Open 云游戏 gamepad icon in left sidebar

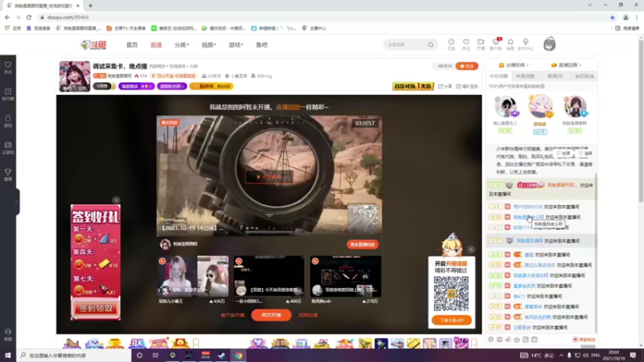pos(8,148)
